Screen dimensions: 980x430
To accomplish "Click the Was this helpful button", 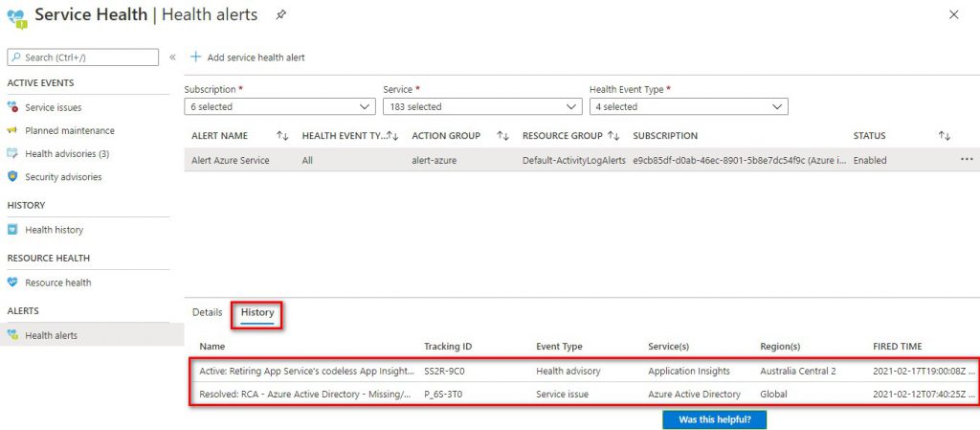I will 714,420.
